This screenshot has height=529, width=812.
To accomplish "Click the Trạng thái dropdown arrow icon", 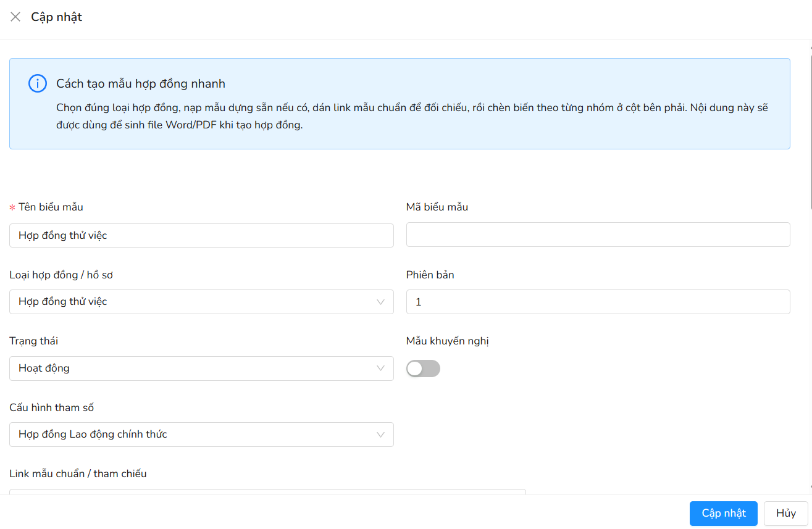I will pyautogui.click(x=380, y=369).
